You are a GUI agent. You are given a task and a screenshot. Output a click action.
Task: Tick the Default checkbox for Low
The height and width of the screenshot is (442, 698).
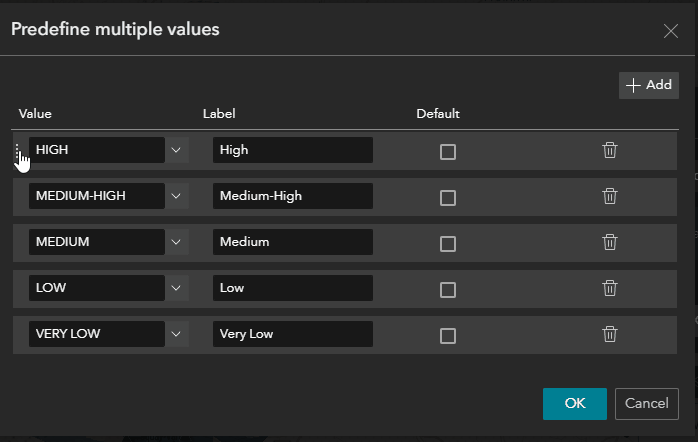point(448,289)
